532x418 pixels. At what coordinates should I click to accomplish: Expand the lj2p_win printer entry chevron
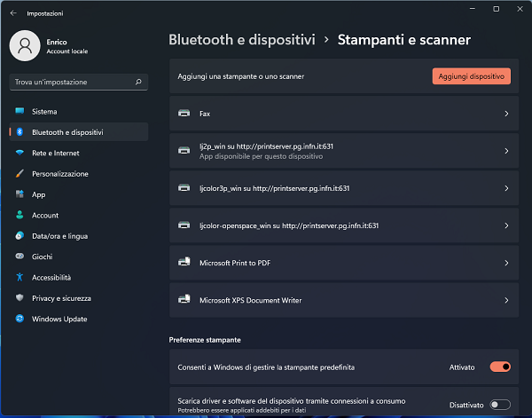506,151
